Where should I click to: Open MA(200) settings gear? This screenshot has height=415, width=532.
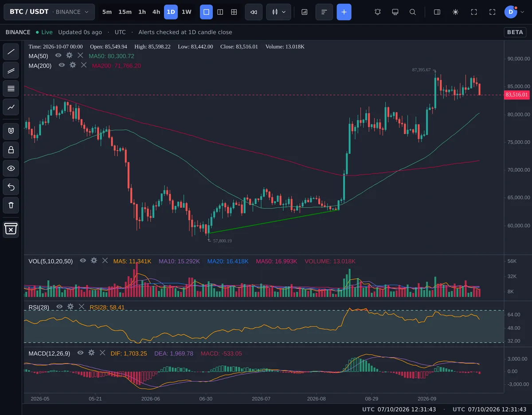point(73,65)
